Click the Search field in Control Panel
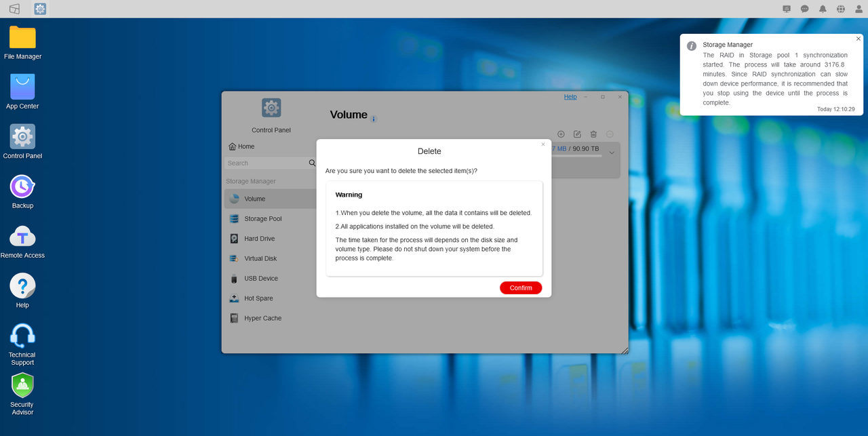This screenshot has width=868, height=436. point(267,163)
